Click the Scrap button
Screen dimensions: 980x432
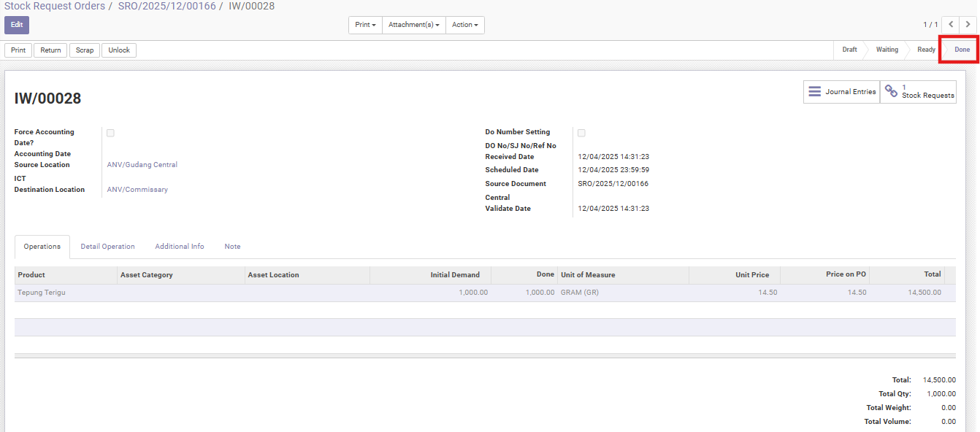pyautogui.click(x=85, y=50)
